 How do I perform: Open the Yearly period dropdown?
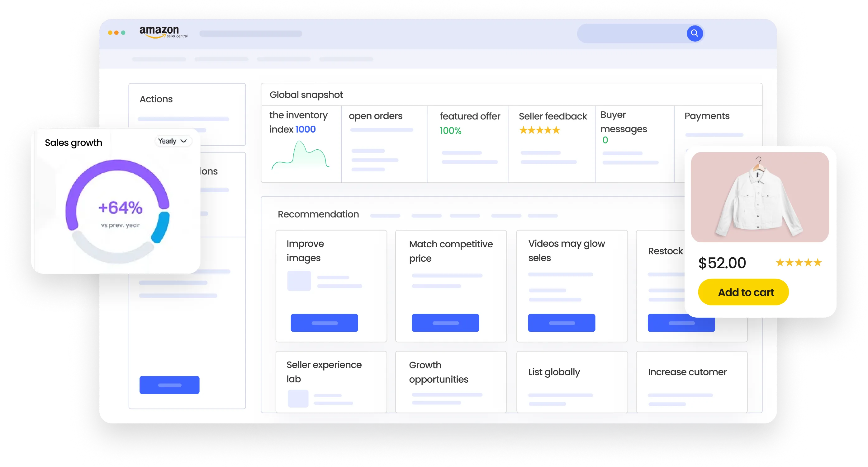point(173,141)
